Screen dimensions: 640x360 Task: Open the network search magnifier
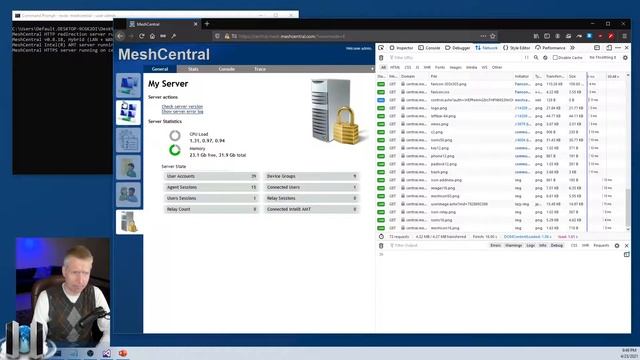(x=536, y=58)
